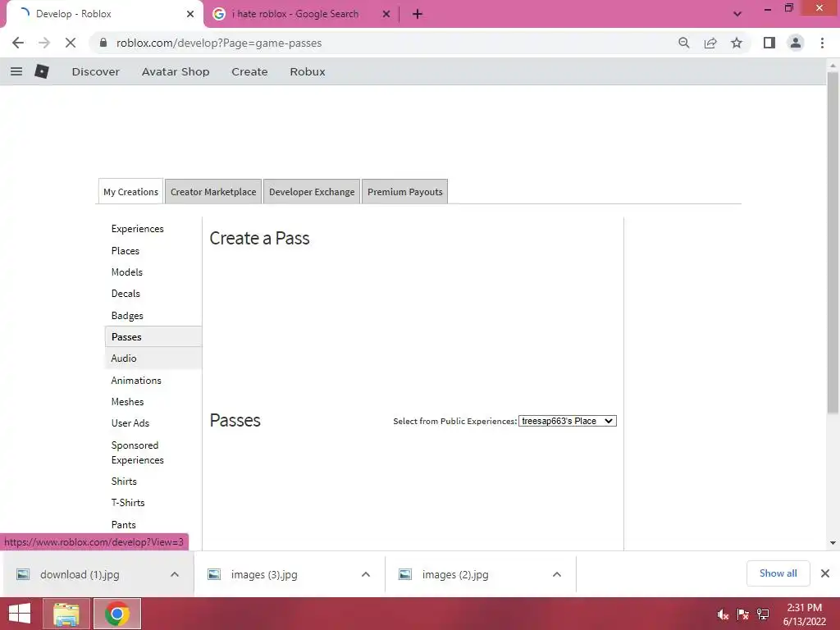This screenshot has width=840, height=630.
Task: Select Shirts in the sidebar
Action: point(124,481)
